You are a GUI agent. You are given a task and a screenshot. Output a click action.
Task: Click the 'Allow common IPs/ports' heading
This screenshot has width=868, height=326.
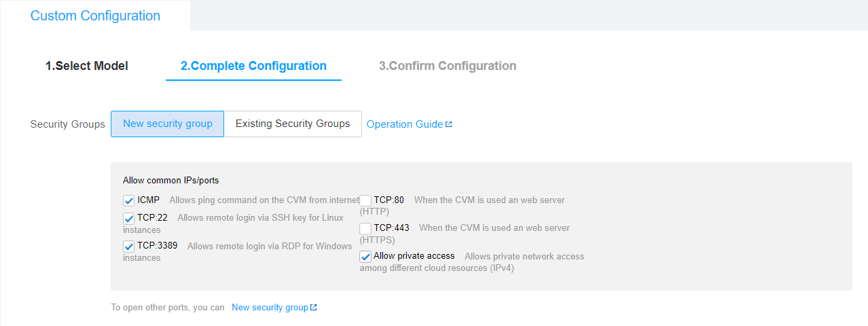pyautogui.click(x=171, y=181)
